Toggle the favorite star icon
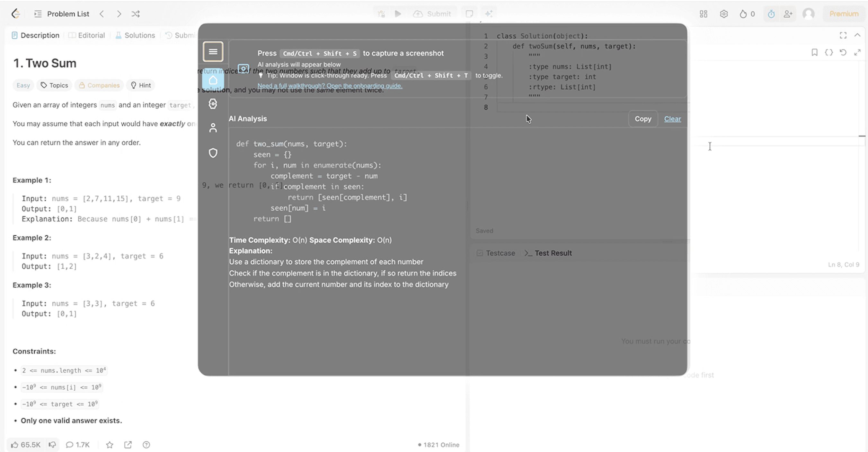 coord(110,445)
